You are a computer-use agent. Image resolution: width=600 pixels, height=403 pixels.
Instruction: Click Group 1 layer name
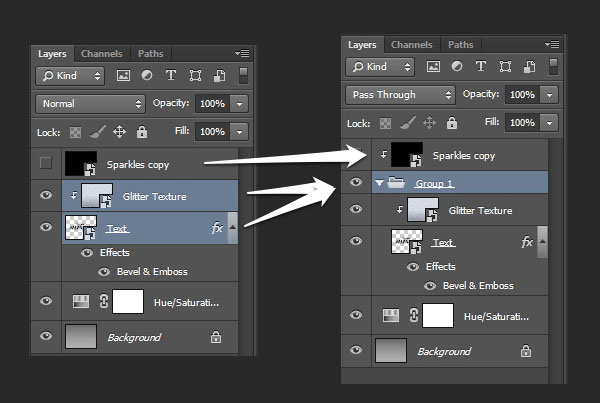[434, 183]
